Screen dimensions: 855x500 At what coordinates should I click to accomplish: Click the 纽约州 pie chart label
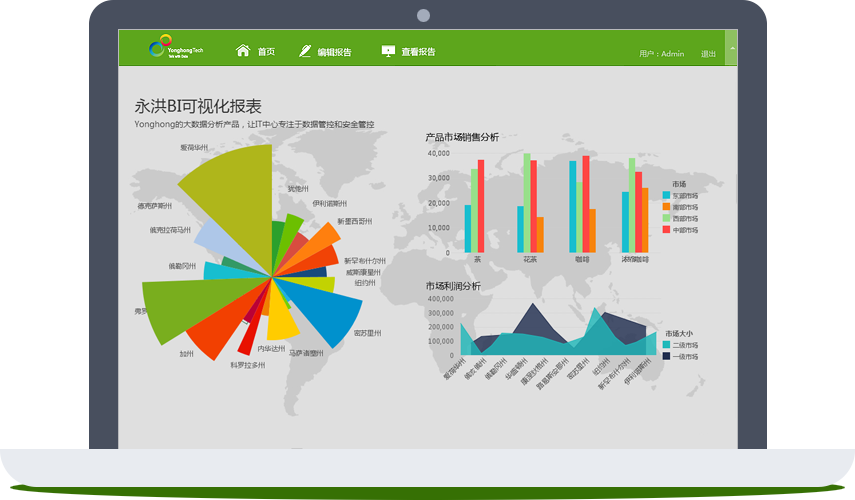(x=365, y=282)
